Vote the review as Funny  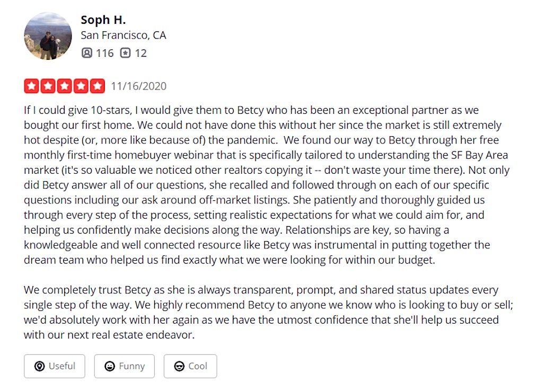125,366
